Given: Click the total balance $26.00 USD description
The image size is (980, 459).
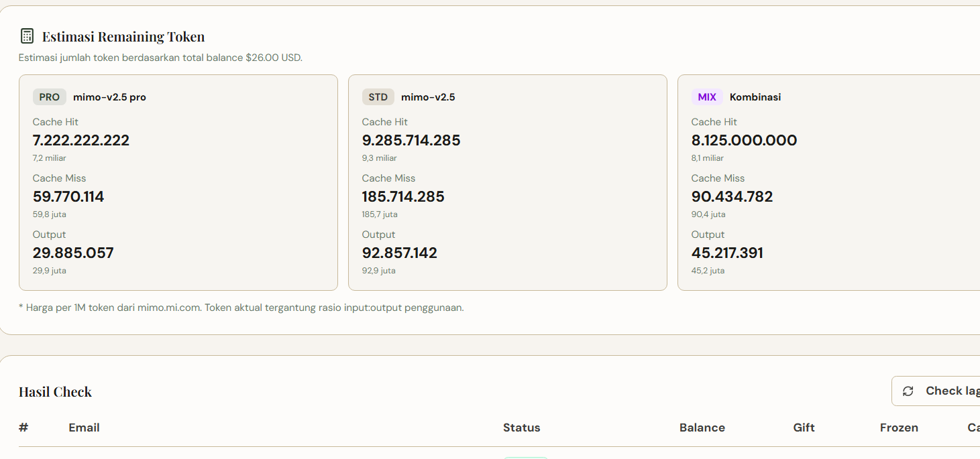Looking at the screenshot, I should [160, 58].
